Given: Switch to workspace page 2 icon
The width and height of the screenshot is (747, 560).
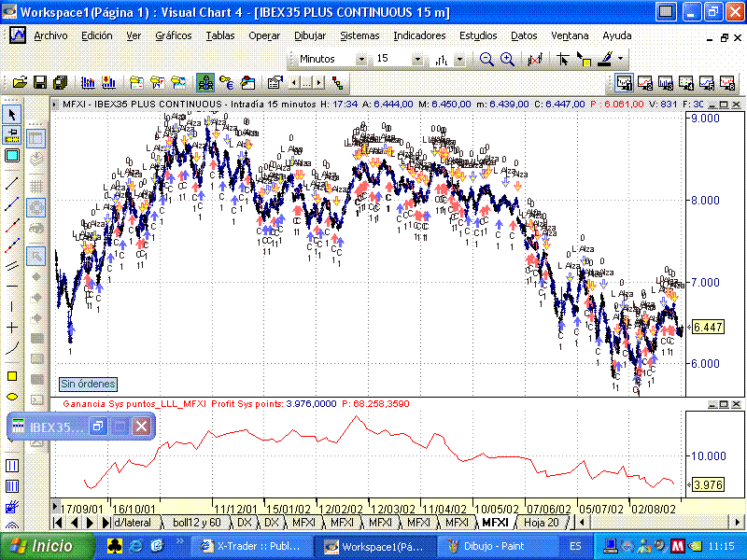Looking at the screenshot, I should click(x=644, y=83).
